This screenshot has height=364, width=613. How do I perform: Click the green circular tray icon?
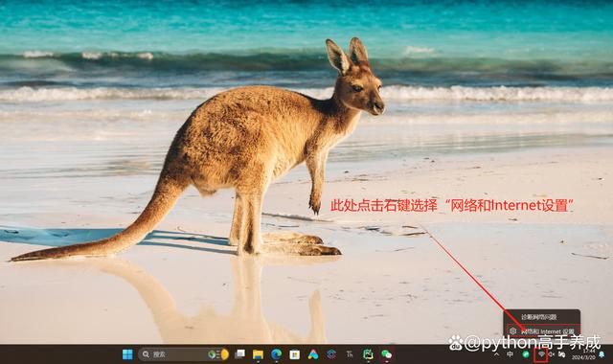(526, 354)
